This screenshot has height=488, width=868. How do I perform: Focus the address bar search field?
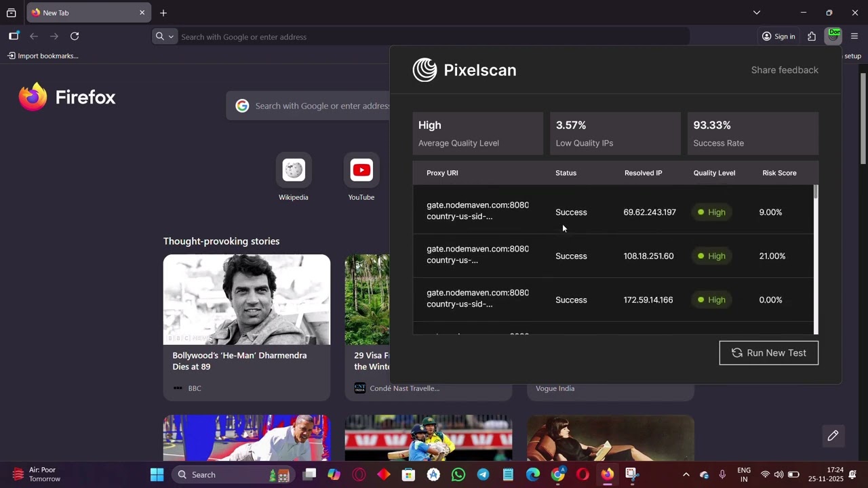click(x=433, y=37)
